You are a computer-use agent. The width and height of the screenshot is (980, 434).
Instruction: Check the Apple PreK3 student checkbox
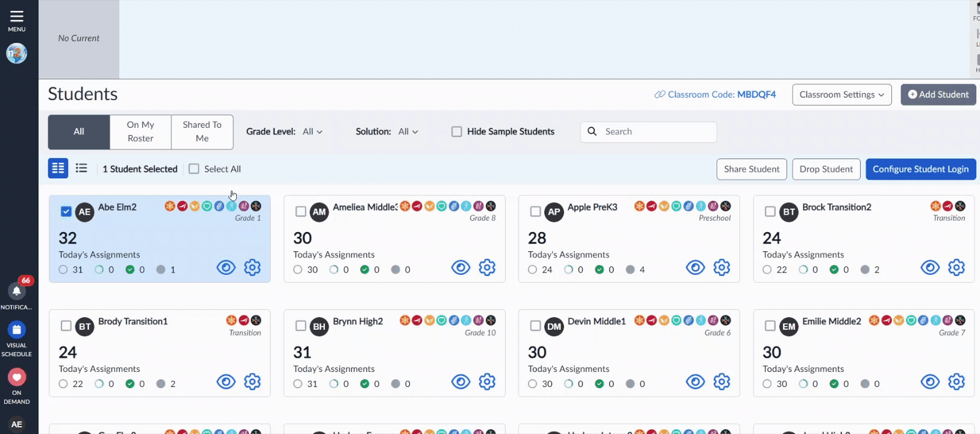point(535,212)
